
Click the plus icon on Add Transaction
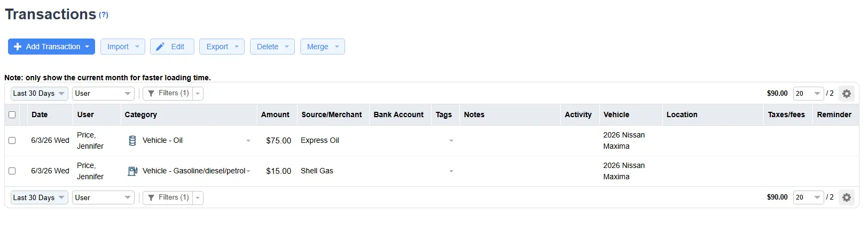coord(18,47)
